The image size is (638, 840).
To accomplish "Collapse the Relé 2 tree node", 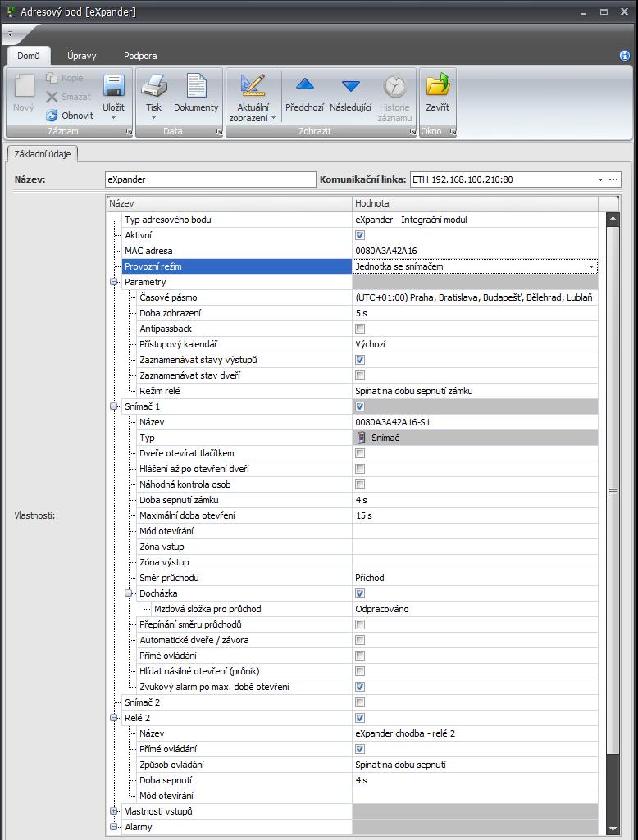I will click(x=113, y=717).
